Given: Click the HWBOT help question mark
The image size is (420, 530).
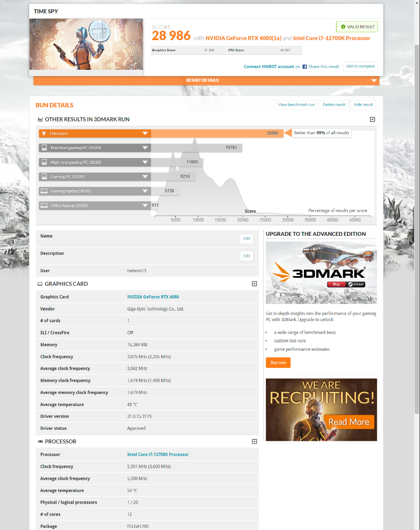Looking at the screenshot, I should coord(298,67).
